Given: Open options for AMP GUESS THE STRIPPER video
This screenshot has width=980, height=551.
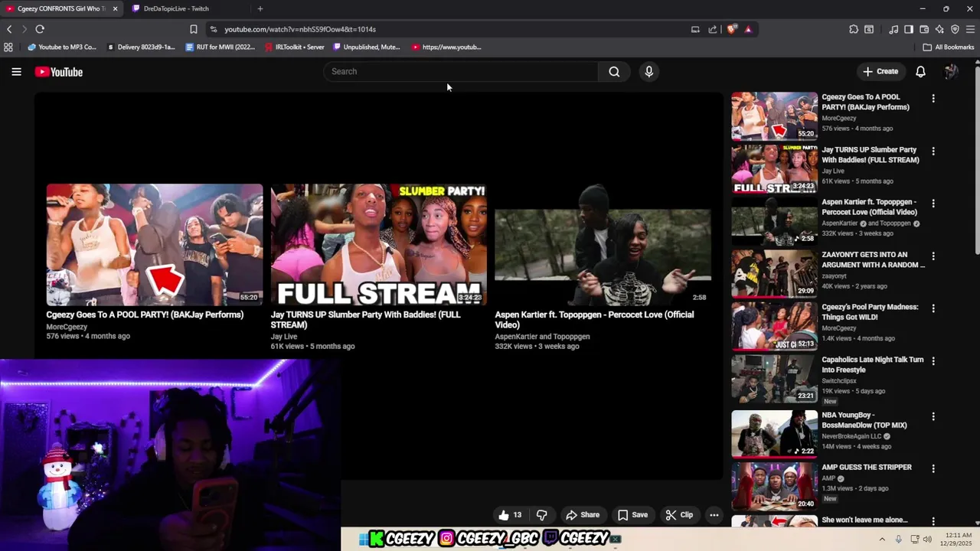Looking at the screenshot, I should [x=933, y=468].
